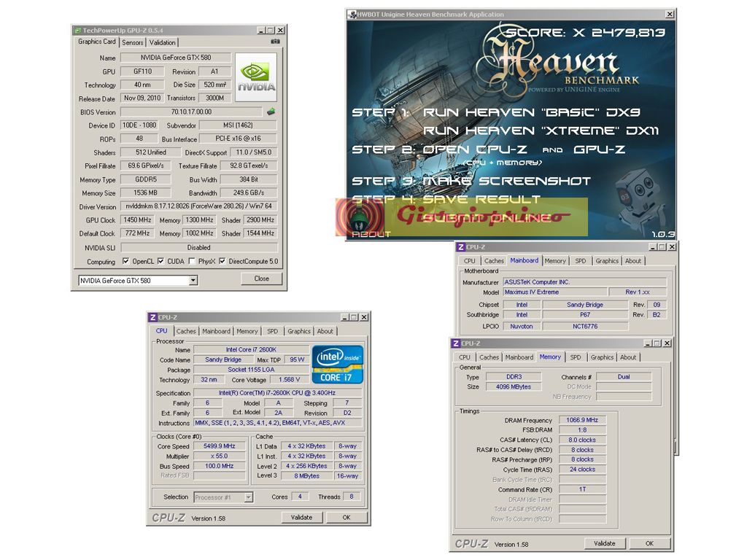Switch to the Sensors tab in GPU-Z
The image size is (747, 560).
(133, 42)
